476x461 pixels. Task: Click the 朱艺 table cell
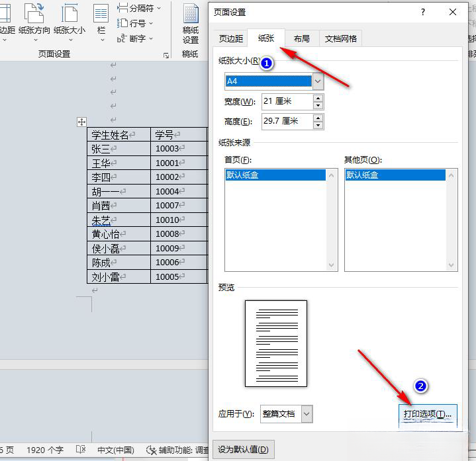tap(119, 220)
